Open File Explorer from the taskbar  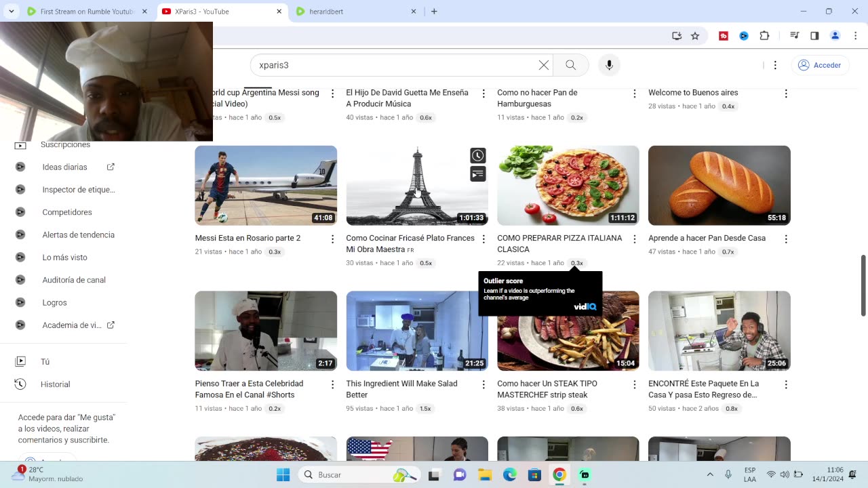pos(485,474)
